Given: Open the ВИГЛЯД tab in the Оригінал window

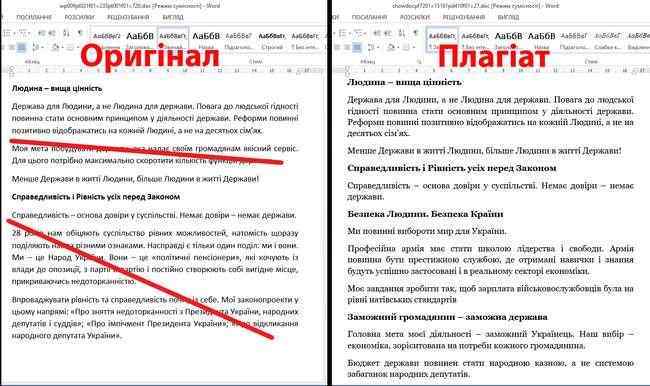Looking at the screenshot, I should [x=173, y=17].
